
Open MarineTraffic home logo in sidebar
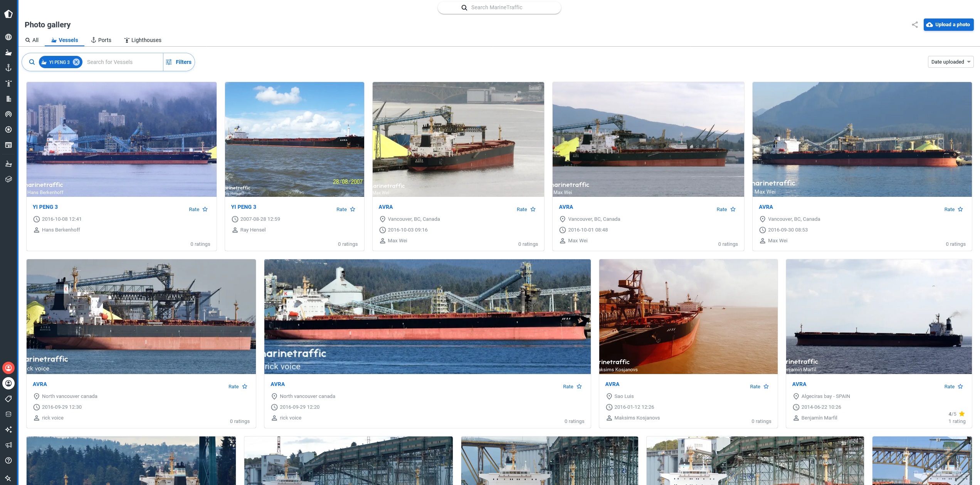point(8,14)
